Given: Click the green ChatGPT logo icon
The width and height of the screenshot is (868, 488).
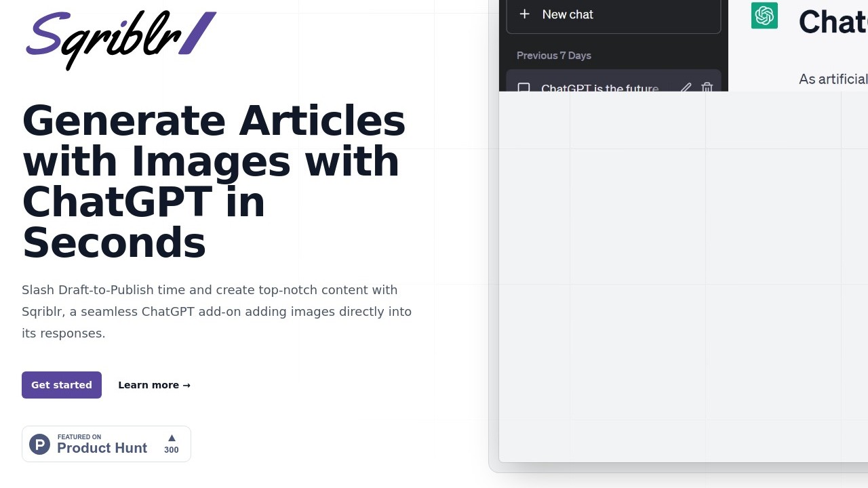Looking at the screenshot, I should [x=764, y=16].
